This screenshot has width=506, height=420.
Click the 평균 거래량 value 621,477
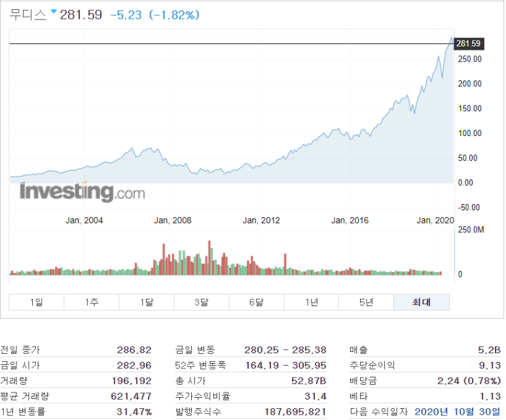point(131,396)
